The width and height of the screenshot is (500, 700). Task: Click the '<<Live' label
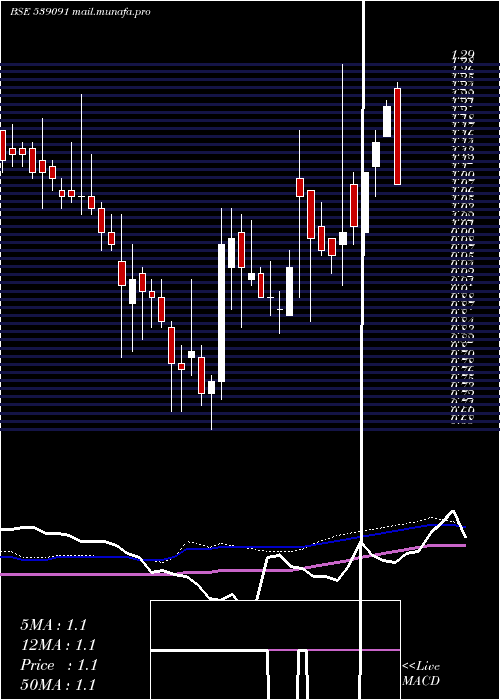(x=421, y=667)
